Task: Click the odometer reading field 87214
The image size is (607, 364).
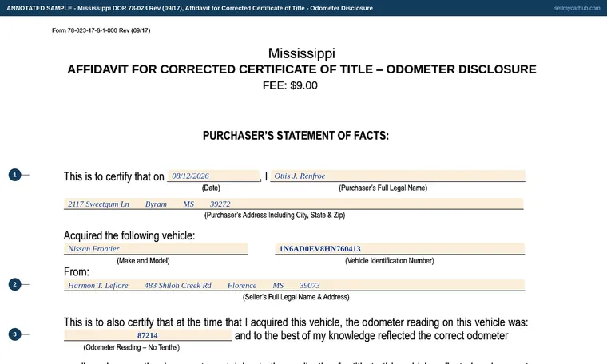Action: (x=148, y=335)
